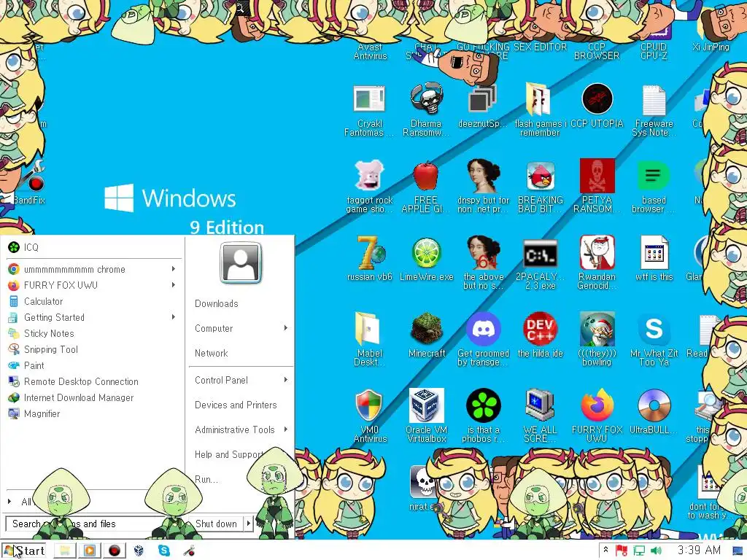Launch LimeWire.exe from the desktop
The height and width of the screenshot is (560, 747).
click(426, 253)
